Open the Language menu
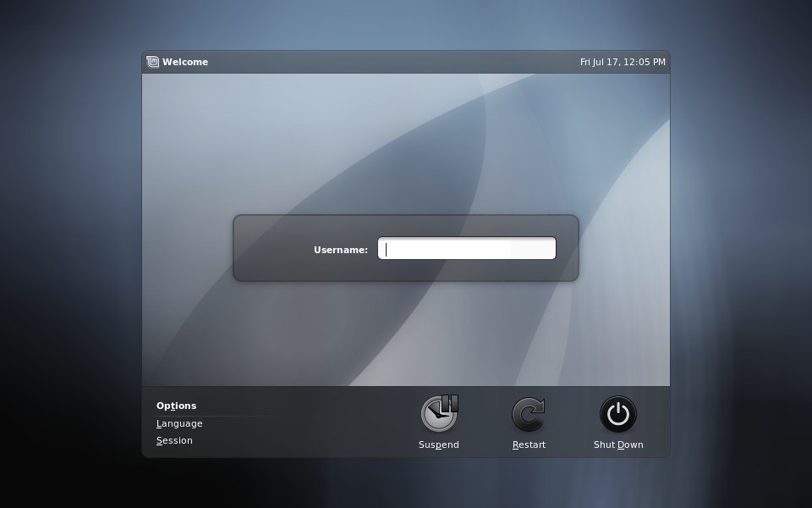The height and width of the screenshot is (508, 812). click(179, 423)
